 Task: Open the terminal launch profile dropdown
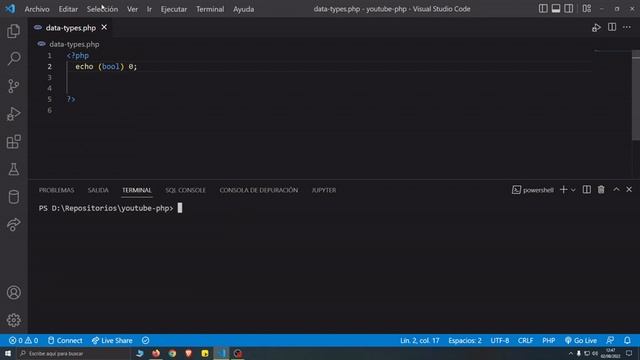pos(573,190)
